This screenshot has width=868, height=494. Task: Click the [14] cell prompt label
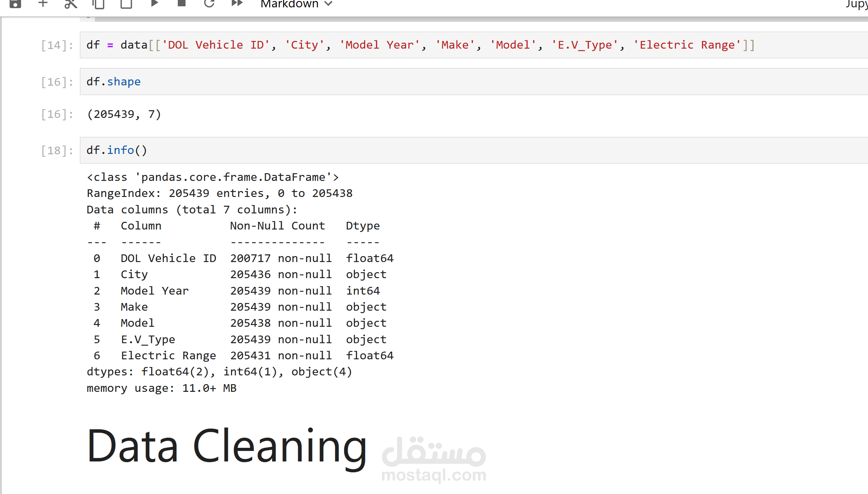click(x=57, y=45)
